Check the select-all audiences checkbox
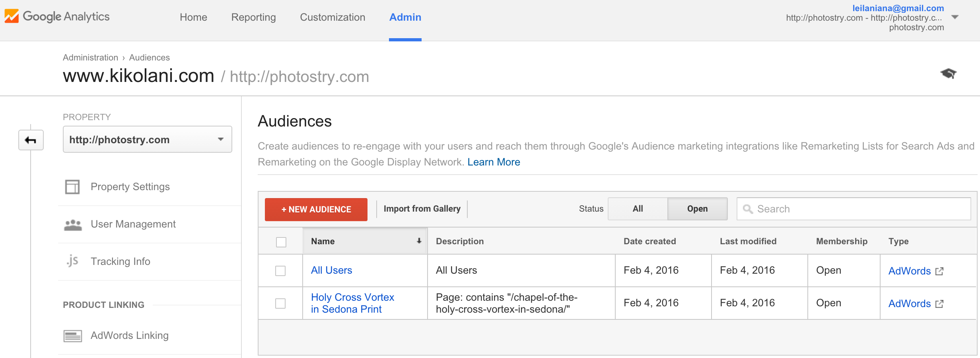This screenshot has width=980, height=358. click(280, 241)
